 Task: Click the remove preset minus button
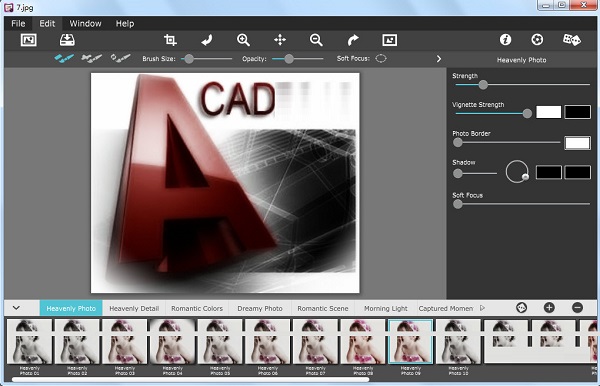[577, 308]
